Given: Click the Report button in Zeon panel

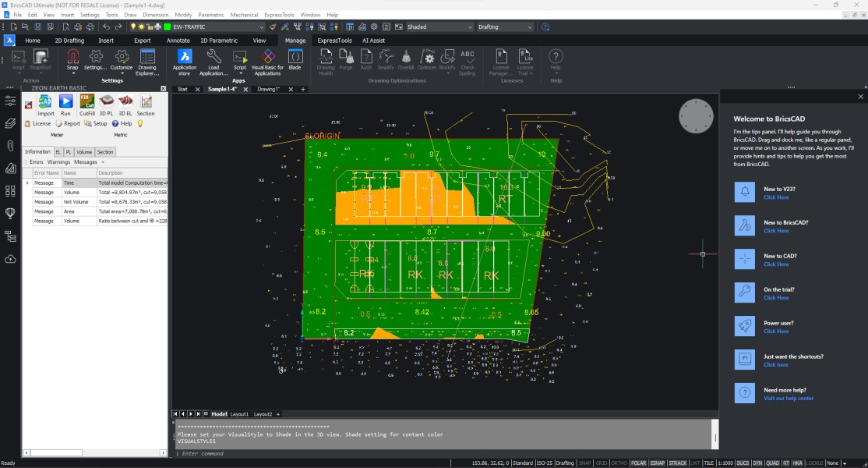Looking at the screenshot, I should [x=68, y=123].
